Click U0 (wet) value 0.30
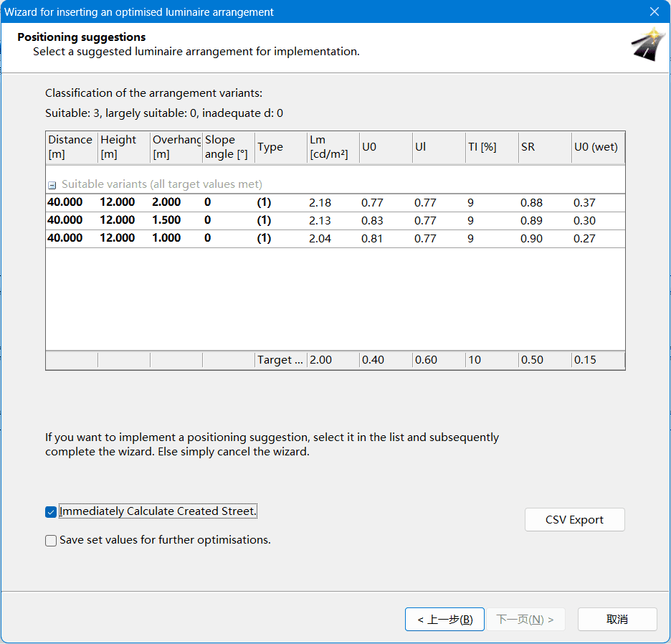Screen dimensions: 671x644 click(584, 221)
